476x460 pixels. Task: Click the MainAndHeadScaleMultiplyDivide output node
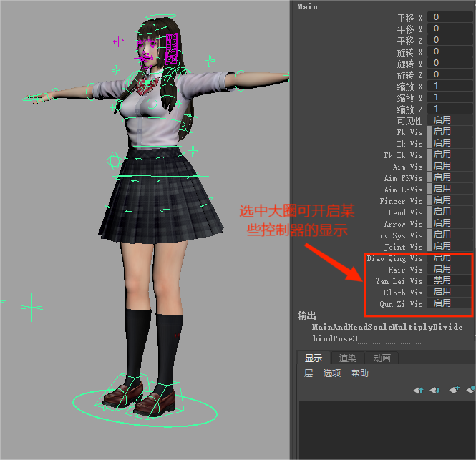click(x=387, y=328)
